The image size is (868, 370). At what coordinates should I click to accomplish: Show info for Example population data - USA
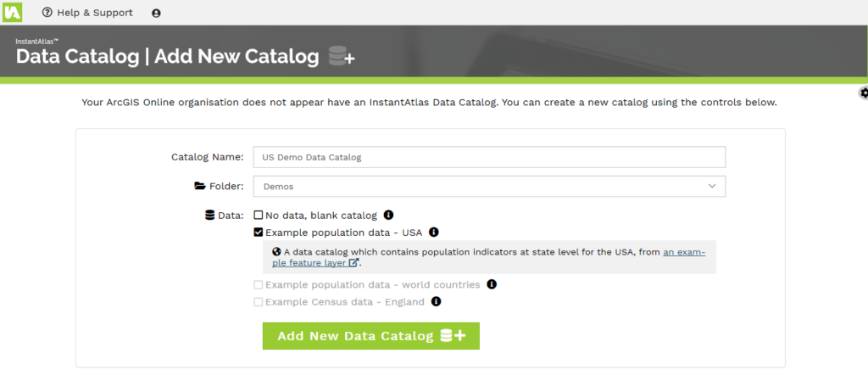point(434,232)
